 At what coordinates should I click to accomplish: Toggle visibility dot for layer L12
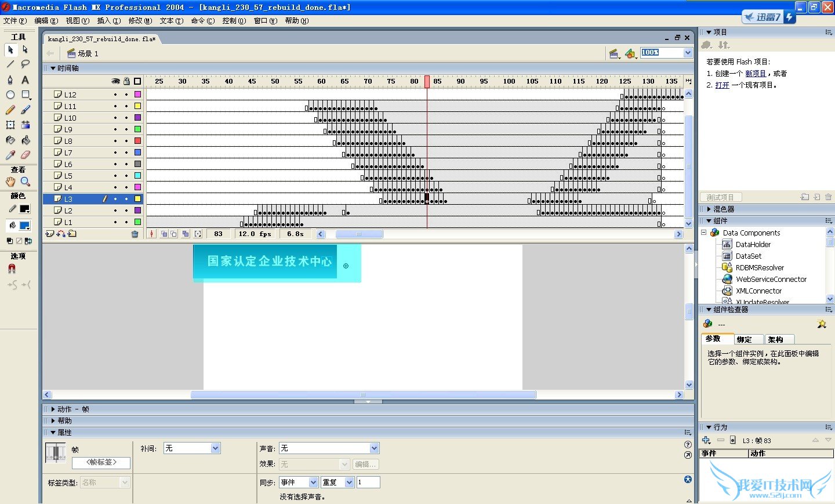point(115,95)
